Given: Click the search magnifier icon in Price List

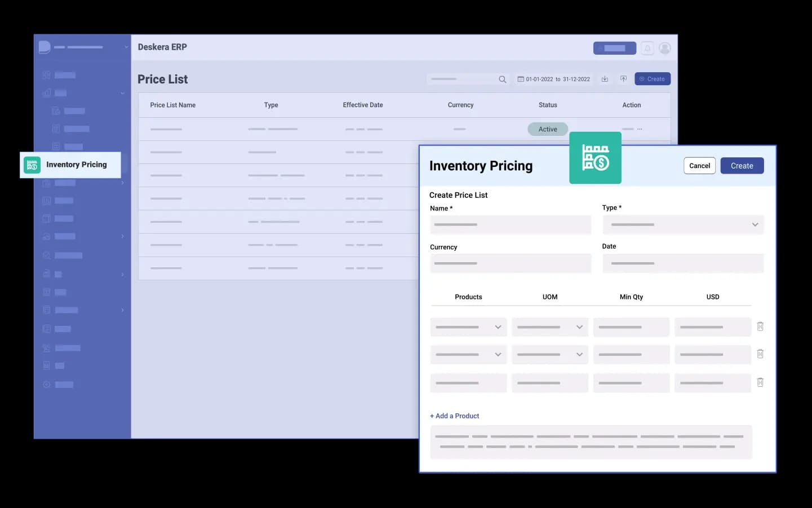Looking at the screenshot, I should [x=502, y=79].
